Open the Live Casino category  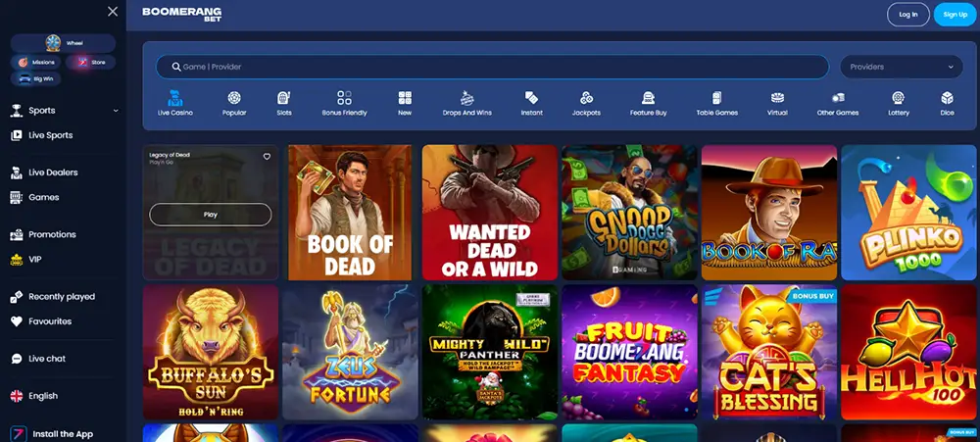click(x=175, y=103)
